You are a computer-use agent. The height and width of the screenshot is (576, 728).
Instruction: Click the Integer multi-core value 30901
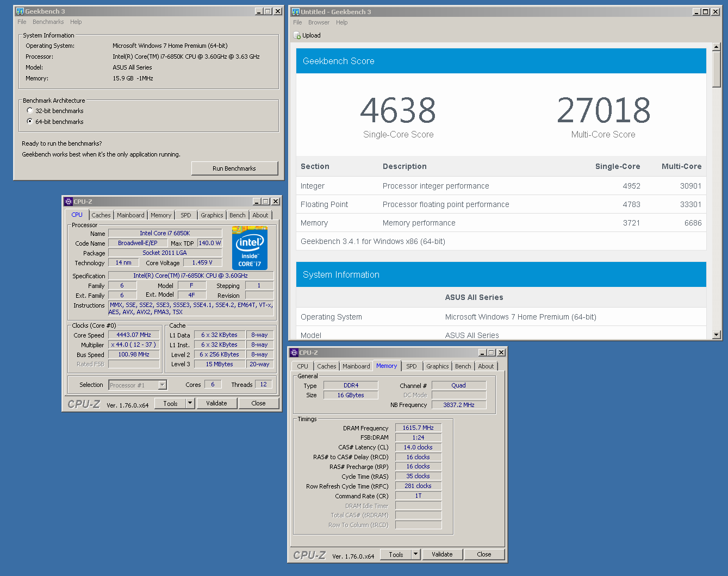pos(690,186)
